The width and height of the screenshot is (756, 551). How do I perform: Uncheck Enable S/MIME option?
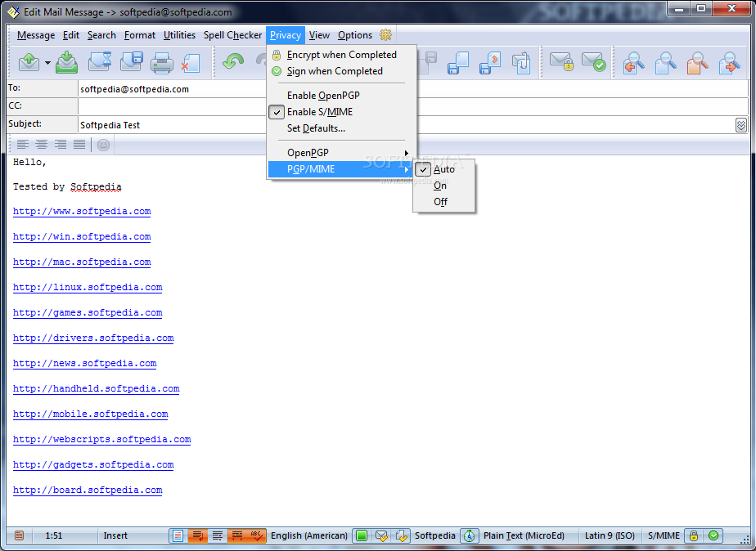(x=341, y=112)
